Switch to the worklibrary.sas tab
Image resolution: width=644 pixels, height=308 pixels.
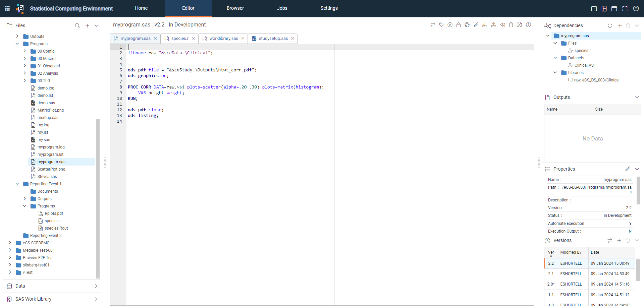click(x=224, y=39)
